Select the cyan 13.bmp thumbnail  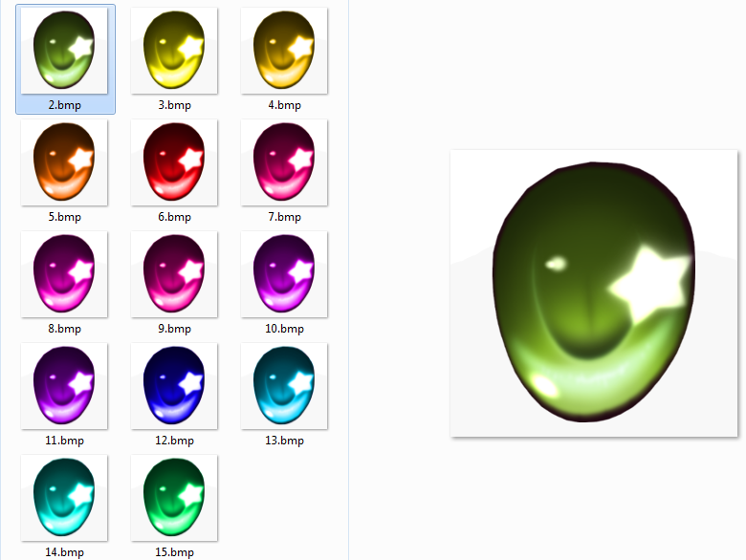pyautogui.click(x=284, y=386)
